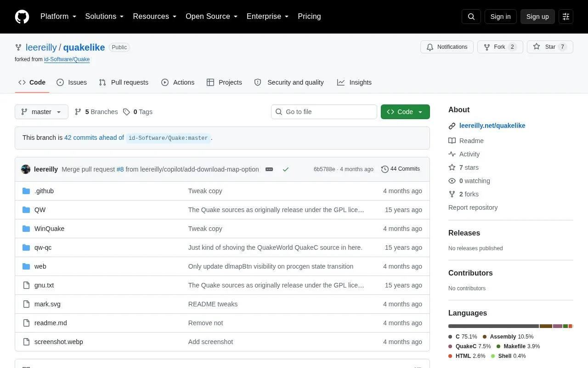This screenshot has height=368, width=588.
Task: Fork the quakelike repository
Action: pyautogui.click(x=500, y=47)
